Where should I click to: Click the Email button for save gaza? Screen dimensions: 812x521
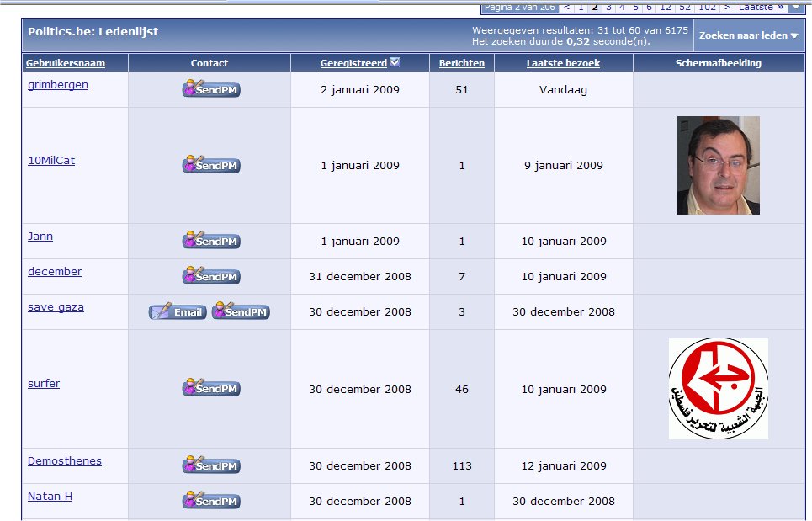tap(178, 312)
